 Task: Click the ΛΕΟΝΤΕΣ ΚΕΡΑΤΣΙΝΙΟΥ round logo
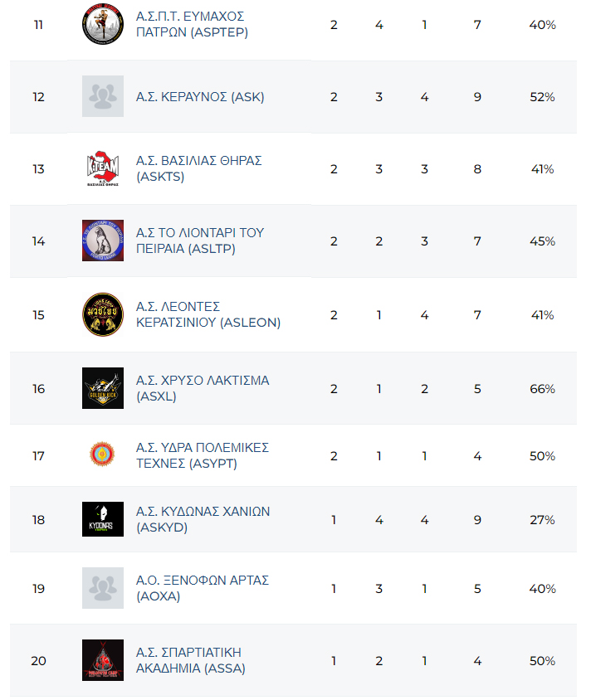point(103,314)
